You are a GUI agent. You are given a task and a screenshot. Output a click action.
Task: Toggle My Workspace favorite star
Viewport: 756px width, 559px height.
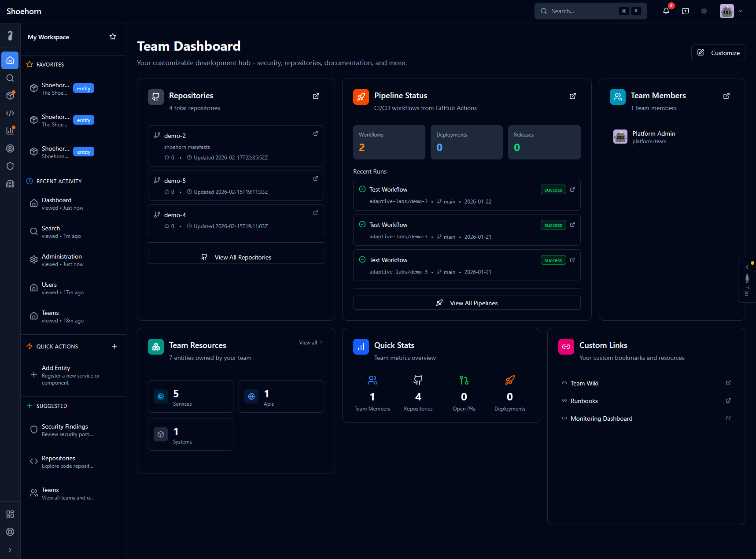click(x=113, y=37)
